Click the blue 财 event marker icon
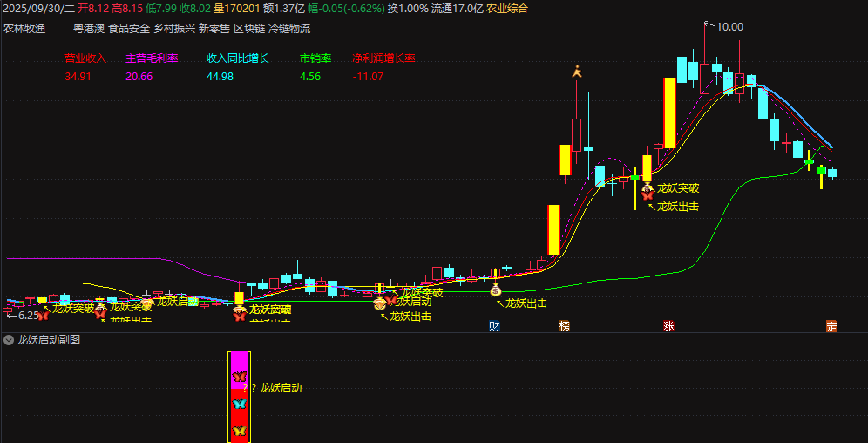The width and height of the screenshot is (868, 443). 494,326
